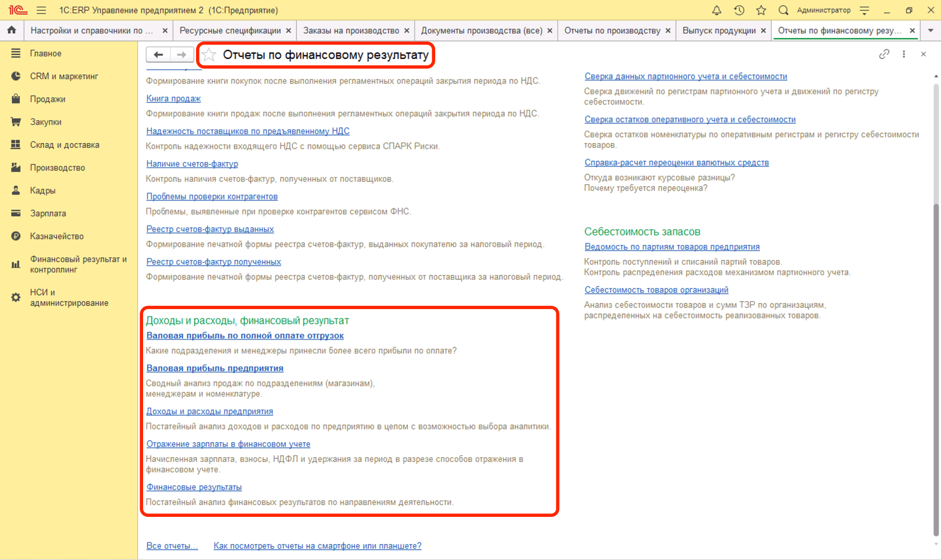This screenshot has height=560, width=941.
Task: Click the search magnifier icon
Action: point(783,10)
